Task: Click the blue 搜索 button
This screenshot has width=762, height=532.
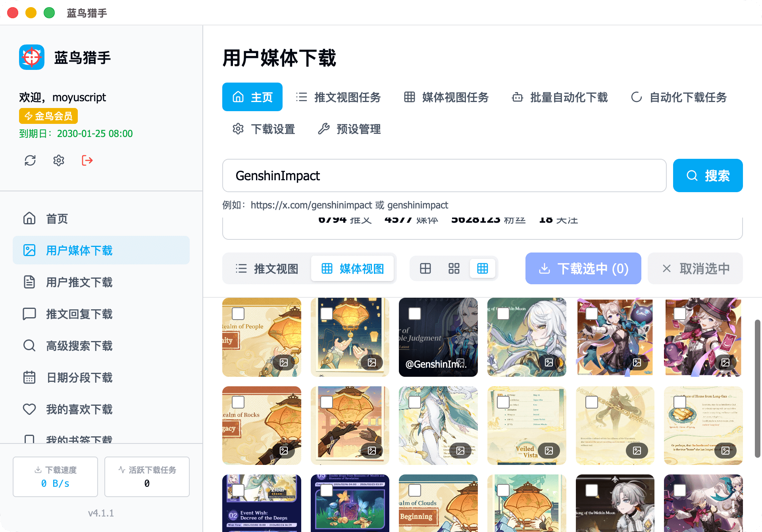Action: pyautogui.click(x=708, y=175)
